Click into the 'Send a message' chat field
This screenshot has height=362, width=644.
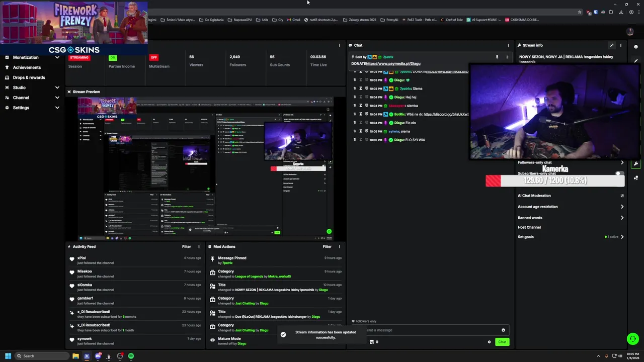[x=432, y=330]
